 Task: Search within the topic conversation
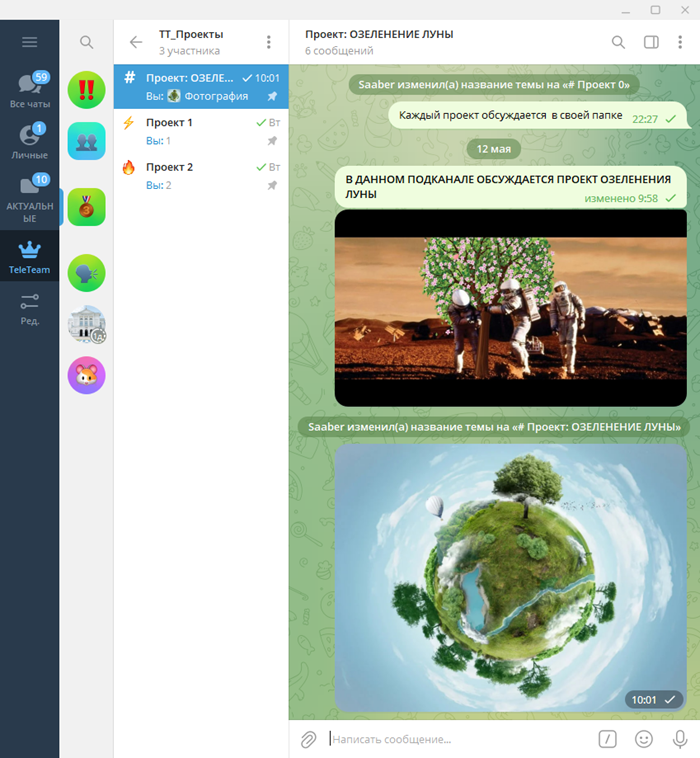(618, 42)
